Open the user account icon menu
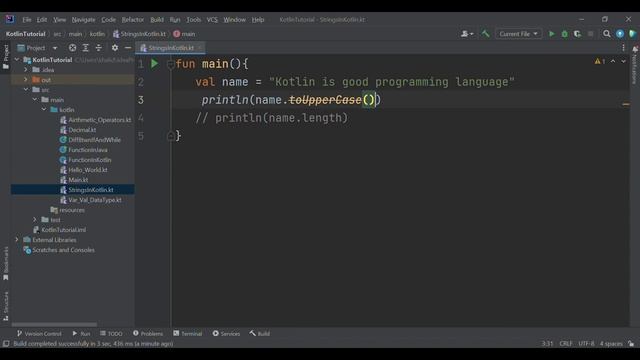 coord(467,34)
